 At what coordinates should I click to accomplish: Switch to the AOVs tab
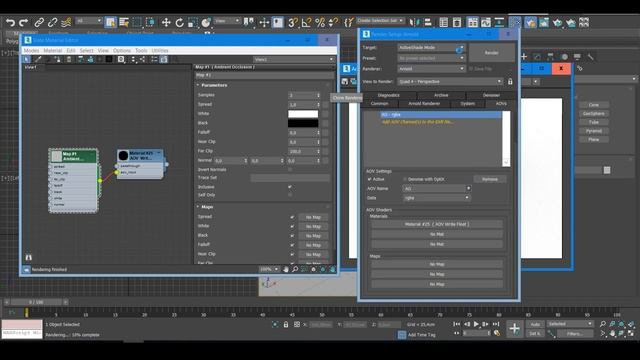[501, 104]
